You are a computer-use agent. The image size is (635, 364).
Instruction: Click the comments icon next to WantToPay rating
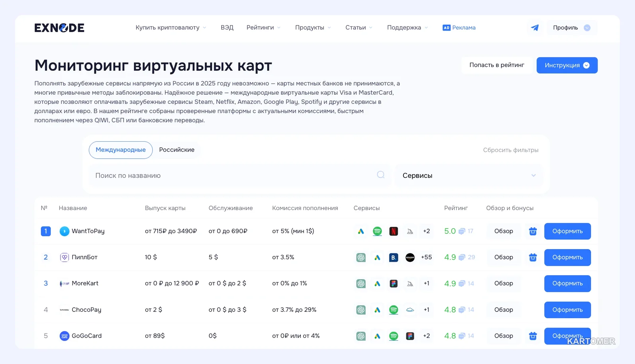click(x=462, y=232)
